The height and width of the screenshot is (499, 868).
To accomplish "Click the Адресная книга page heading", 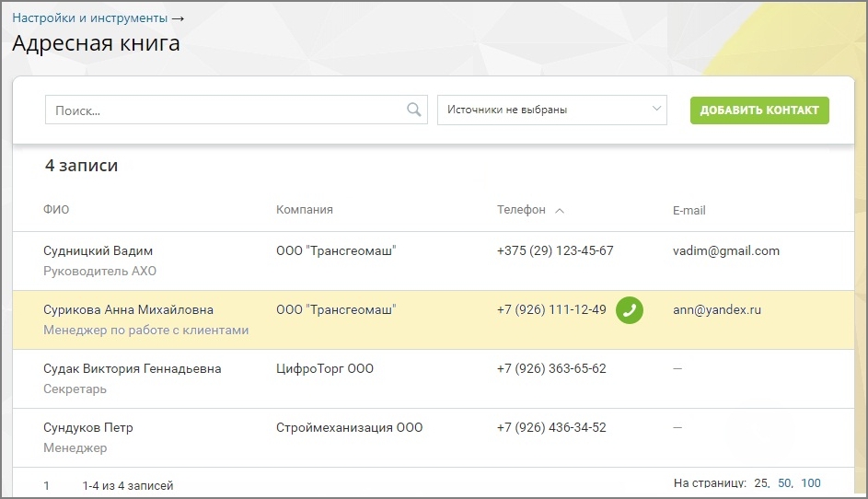I will click(x=97, y=43).
